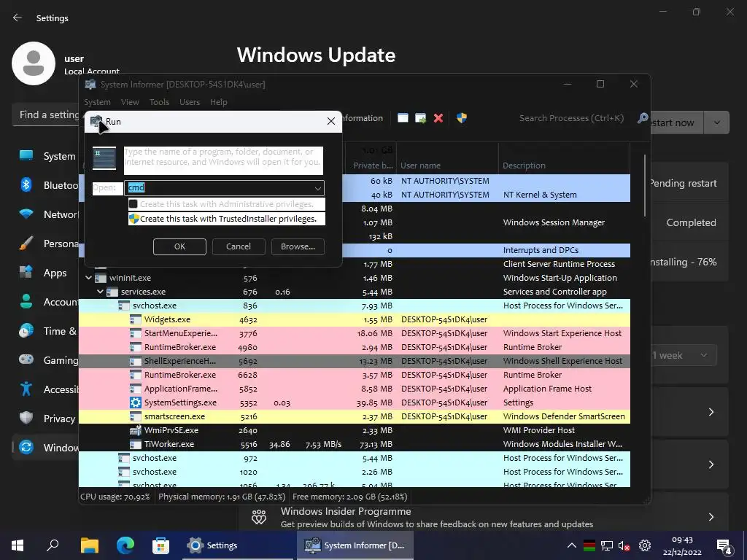Viewport: 747px width, 560px height.
Task: Click the Find window toolbar icon
Action: [403, 118]
